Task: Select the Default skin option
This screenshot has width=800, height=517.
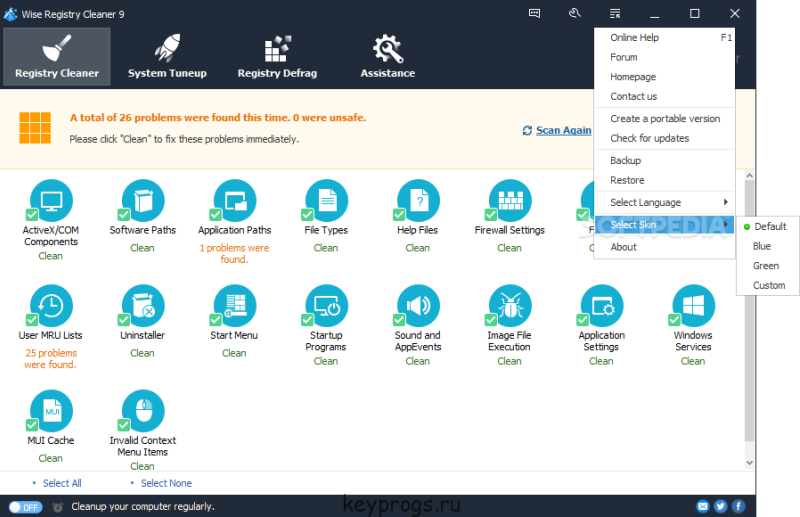Action: coord(767,226)
